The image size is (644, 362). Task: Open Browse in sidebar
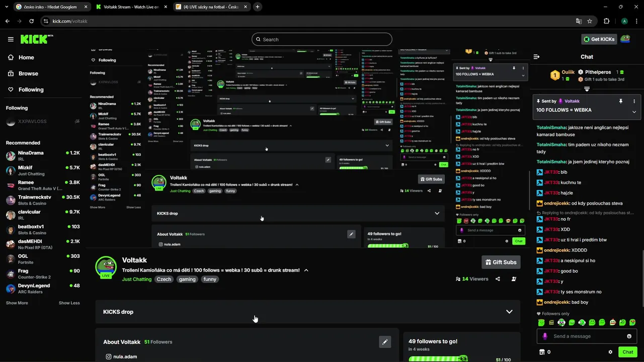(x=23, y=73)
